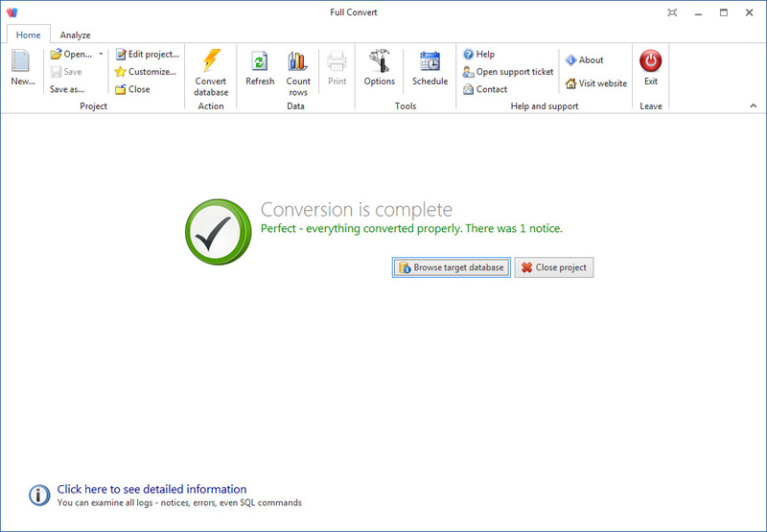Click the New project icon

click(x=21, y=62)
